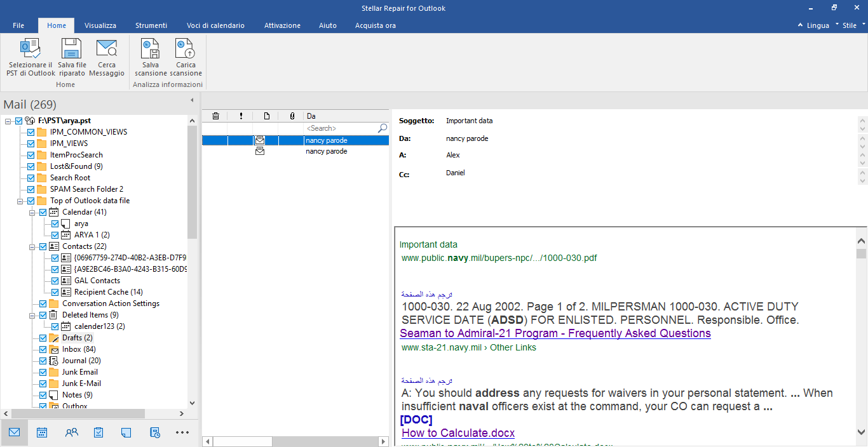
Task: Click the deleted items trash column header
Action: click(215, 116)
